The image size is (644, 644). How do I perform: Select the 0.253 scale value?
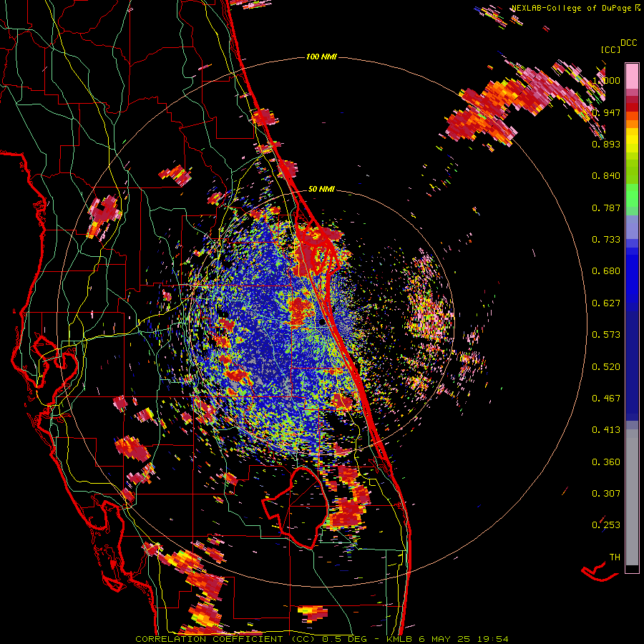[606, 525]
